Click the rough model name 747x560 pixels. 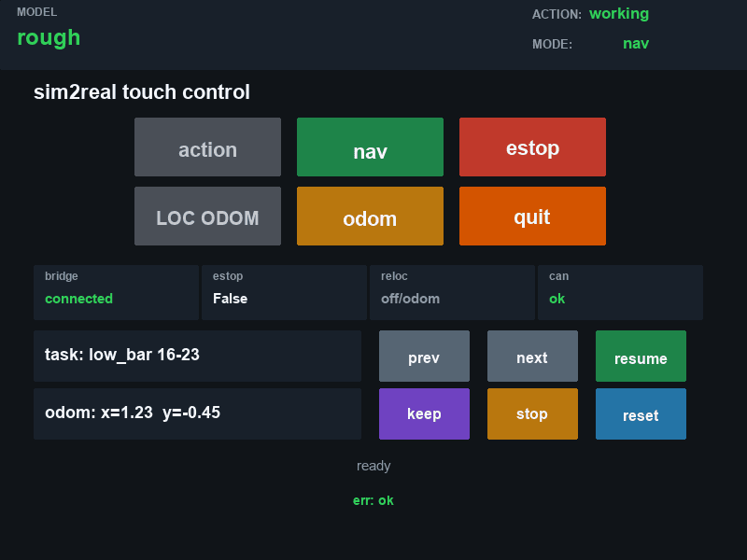click(49, 38)
